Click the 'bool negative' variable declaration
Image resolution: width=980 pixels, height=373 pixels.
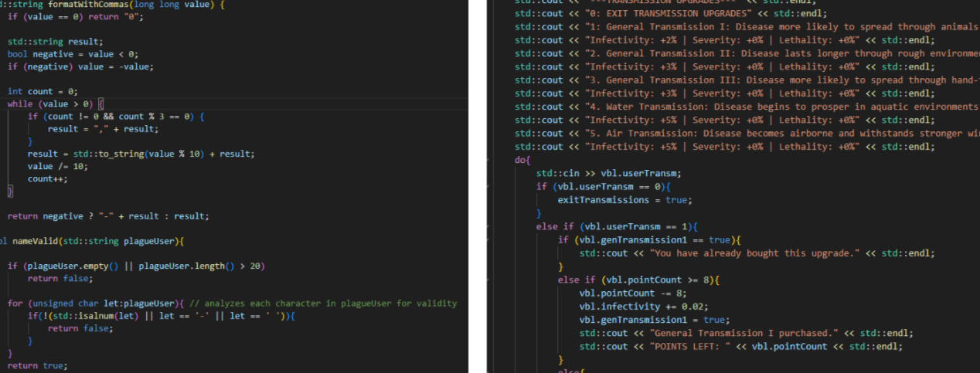point(47,54)
